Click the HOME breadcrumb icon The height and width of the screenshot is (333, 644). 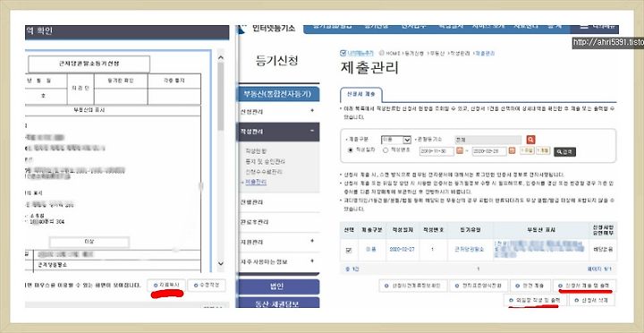(382, 53)
